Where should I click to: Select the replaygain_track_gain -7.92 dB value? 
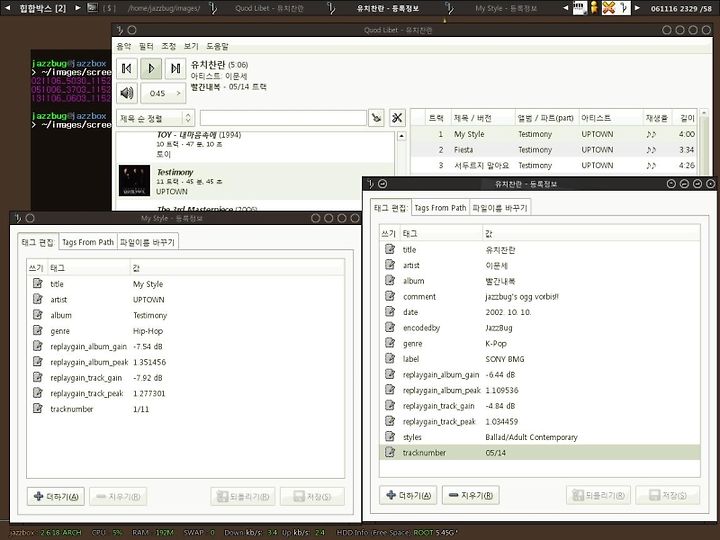point(147,378)
